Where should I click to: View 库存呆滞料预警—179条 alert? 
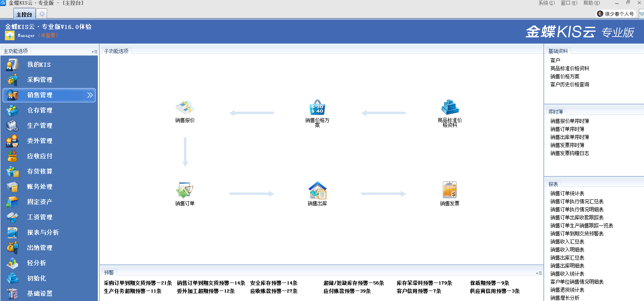click(424, 283)
